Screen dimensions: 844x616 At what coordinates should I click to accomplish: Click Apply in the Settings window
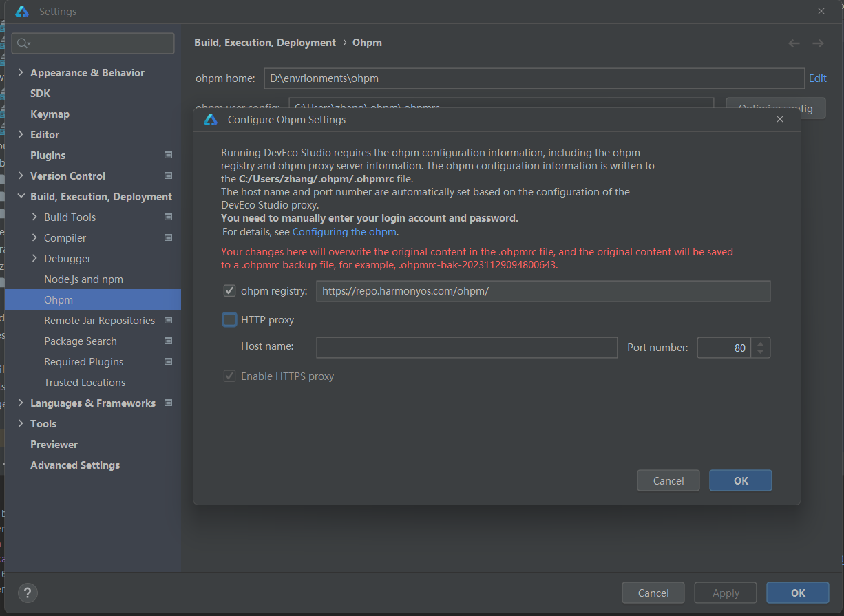point(726,593)
